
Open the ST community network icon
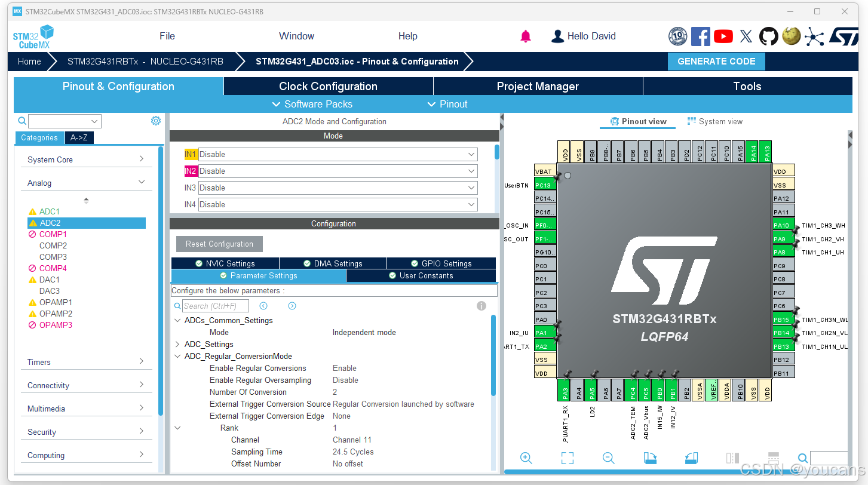point(814,36)
